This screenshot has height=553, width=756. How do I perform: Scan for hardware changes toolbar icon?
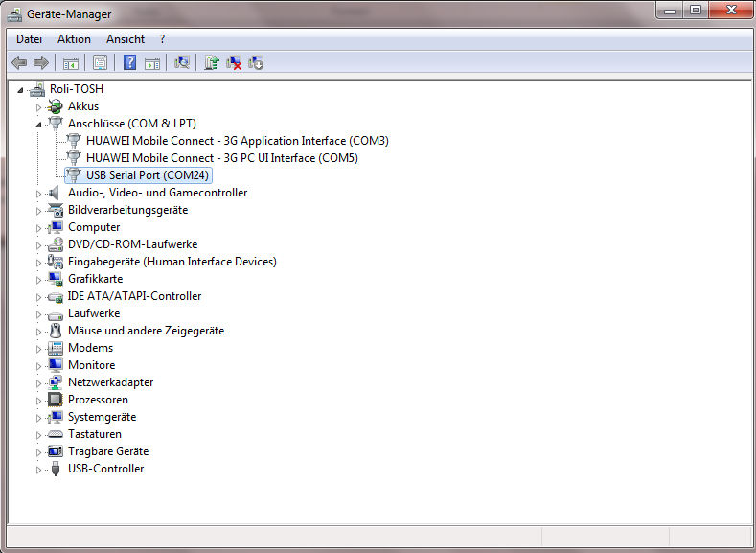click(x=182, y=62)
